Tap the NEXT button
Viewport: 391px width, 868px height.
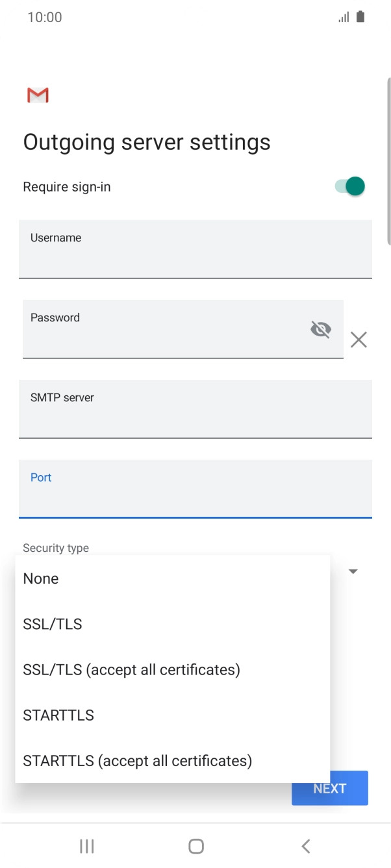pyautogui.click(x=329, y=787)
